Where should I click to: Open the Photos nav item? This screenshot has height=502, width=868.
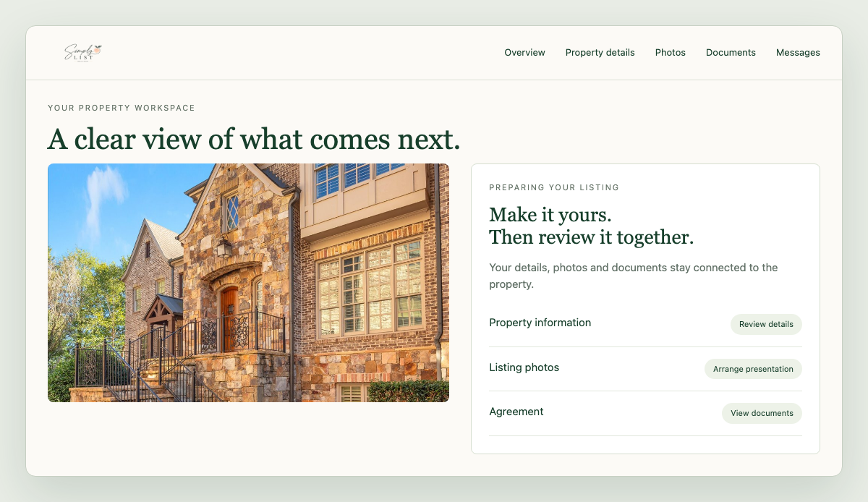coord(670,53)
